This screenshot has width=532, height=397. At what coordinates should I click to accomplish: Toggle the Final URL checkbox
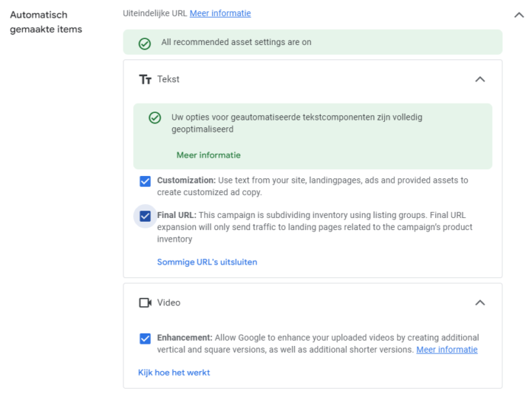(x=146, y=216)
